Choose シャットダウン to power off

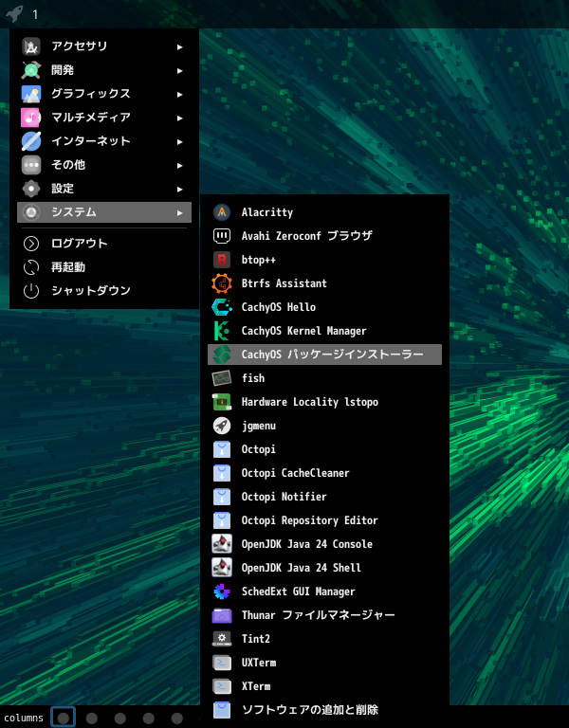[104, 291]
